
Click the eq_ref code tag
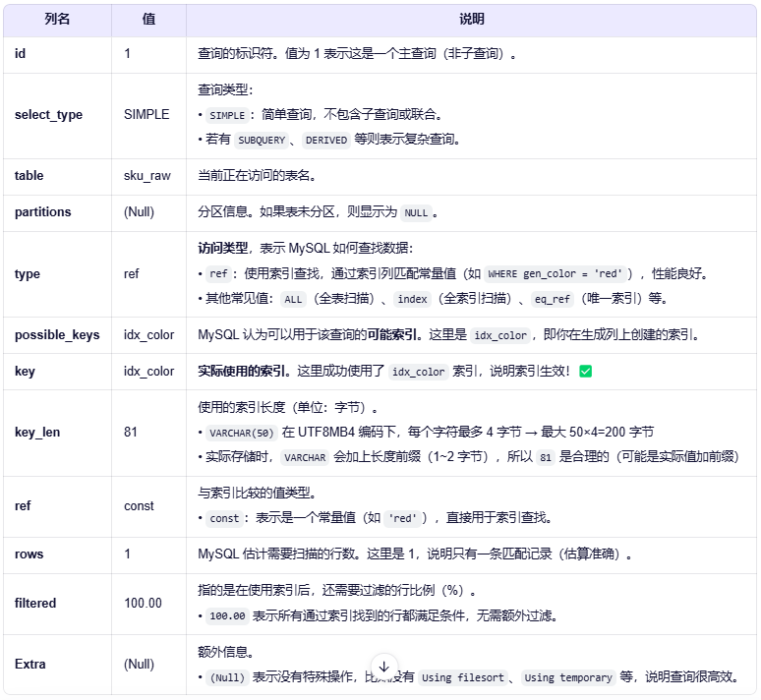click(x=552, y=300)
